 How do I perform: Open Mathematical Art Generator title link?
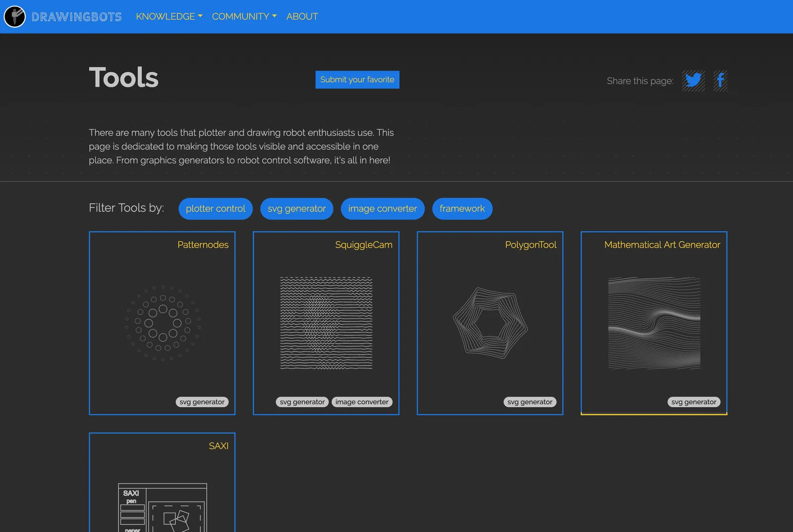(662, 245)
